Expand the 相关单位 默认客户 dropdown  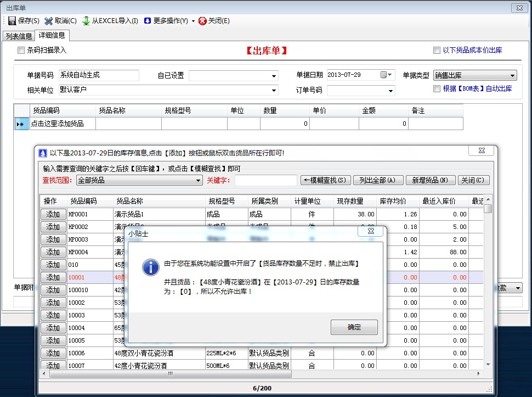pos(274,90)
